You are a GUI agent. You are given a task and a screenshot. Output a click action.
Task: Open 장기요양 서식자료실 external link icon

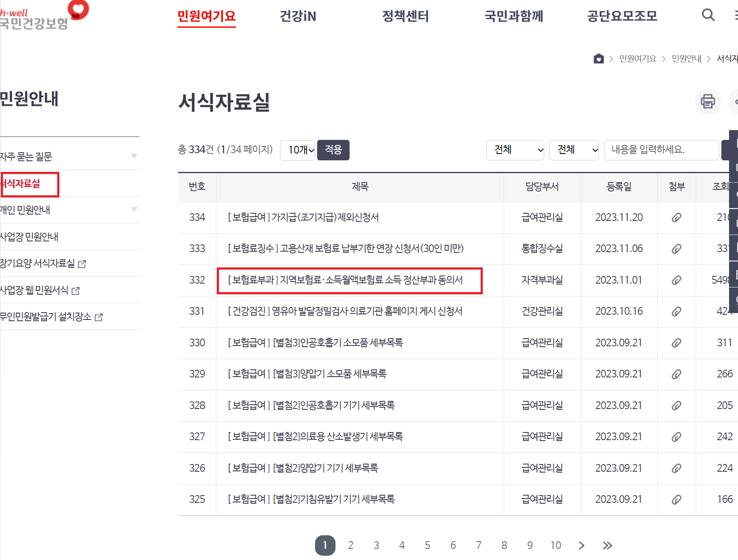(82, 264)
